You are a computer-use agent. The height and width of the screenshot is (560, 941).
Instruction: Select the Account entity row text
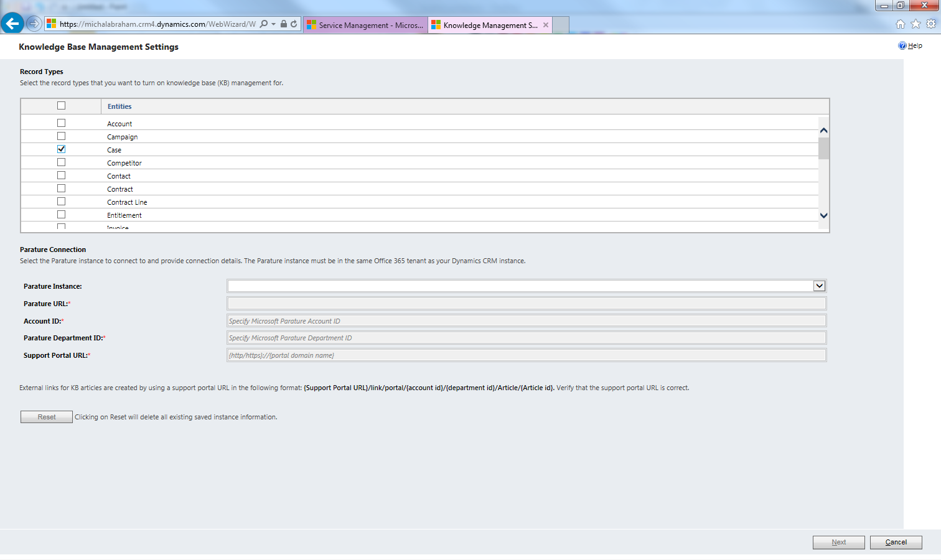(119, 124)
